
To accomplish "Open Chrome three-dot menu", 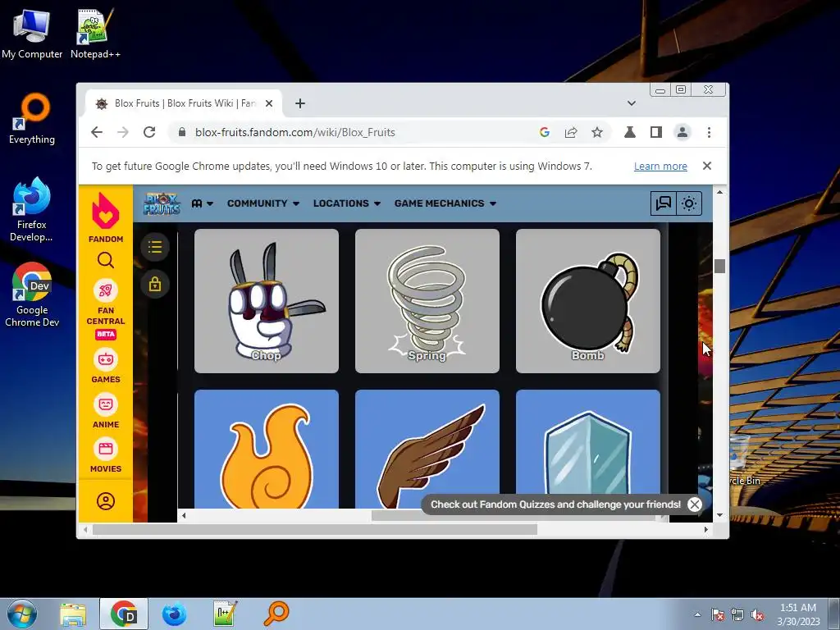I will coord(709,132).
